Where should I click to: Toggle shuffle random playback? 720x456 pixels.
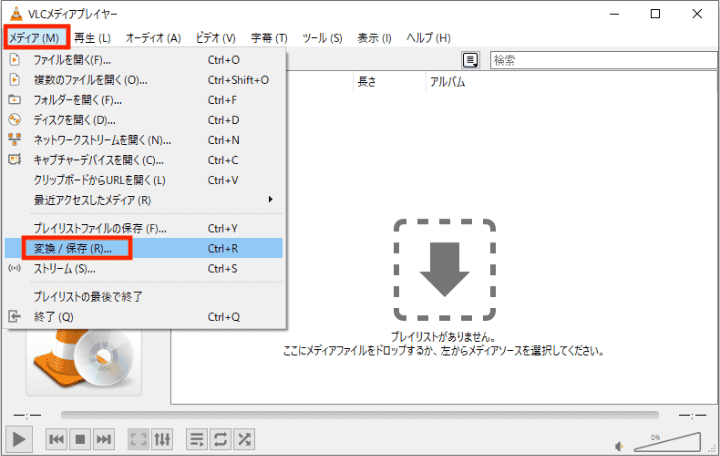244,439
